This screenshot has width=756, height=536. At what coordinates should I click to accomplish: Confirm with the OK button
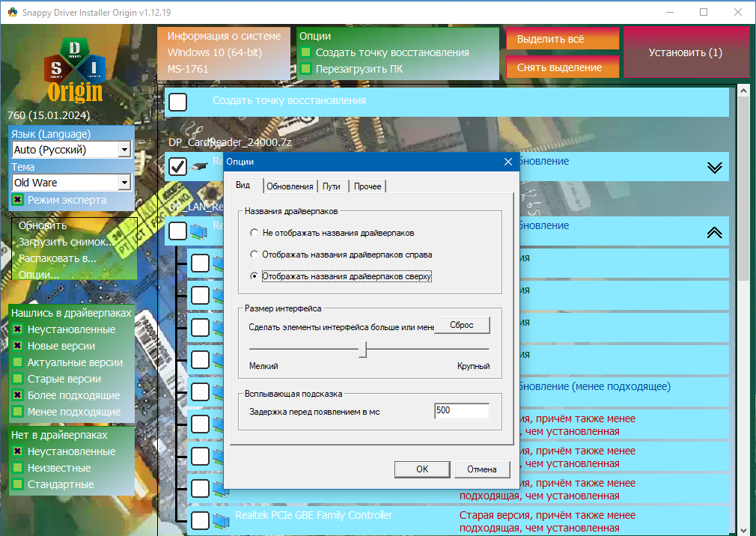[422, 469]
